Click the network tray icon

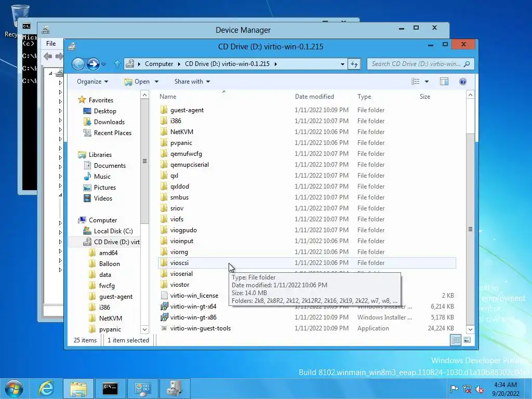(467, 389)
